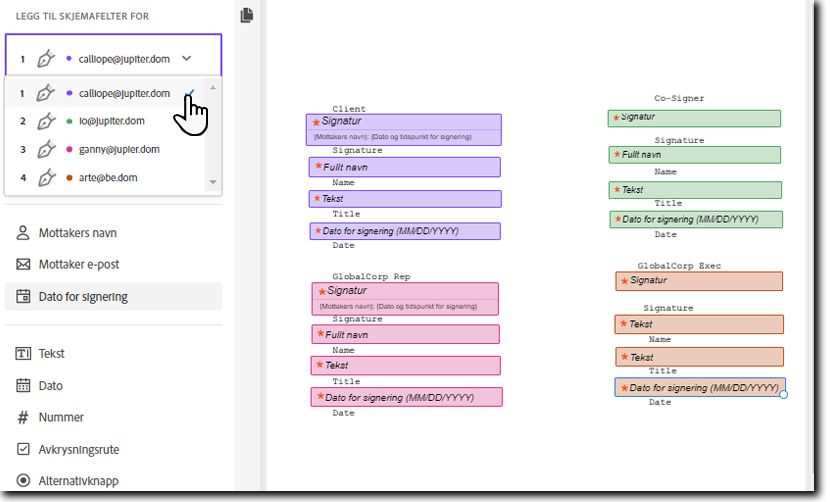Click the Nummer hash icon
This screenshot has height=502, width=830.
23,417
